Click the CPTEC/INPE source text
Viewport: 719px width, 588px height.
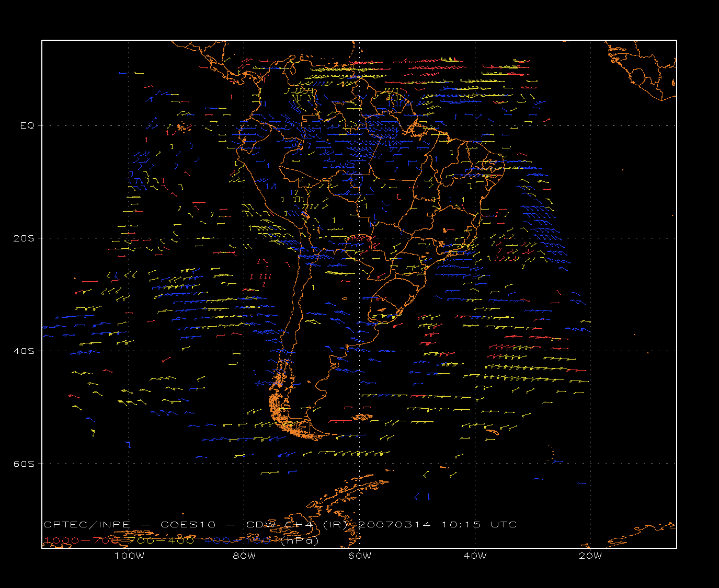pos(87,525)
